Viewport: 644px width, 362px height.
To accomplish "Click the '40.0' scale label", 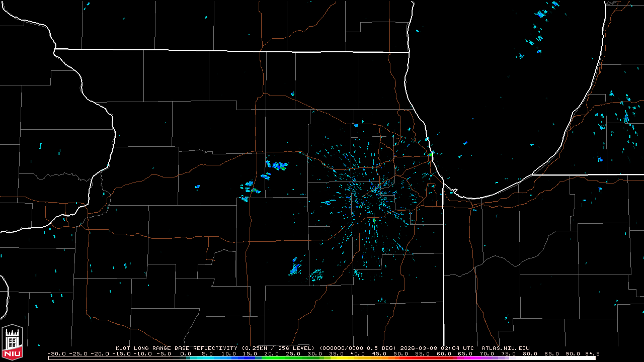I will tap(358, 354).
